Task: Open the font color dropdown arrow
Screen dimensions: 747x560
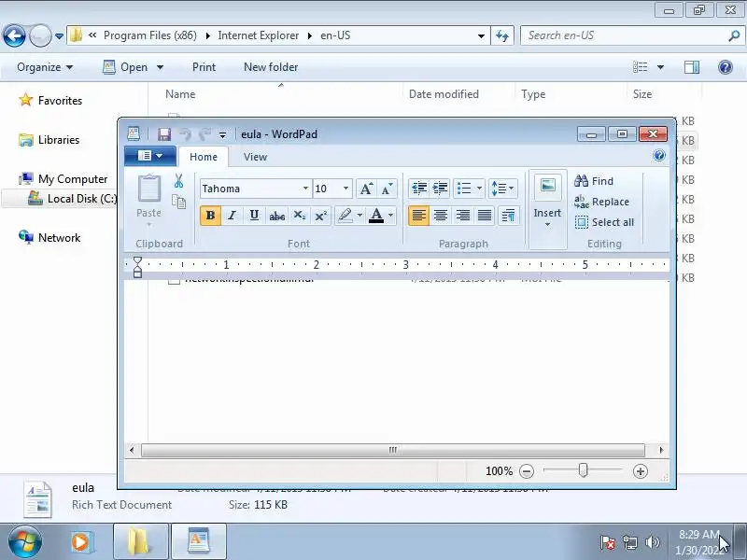Action: [391, 216]
